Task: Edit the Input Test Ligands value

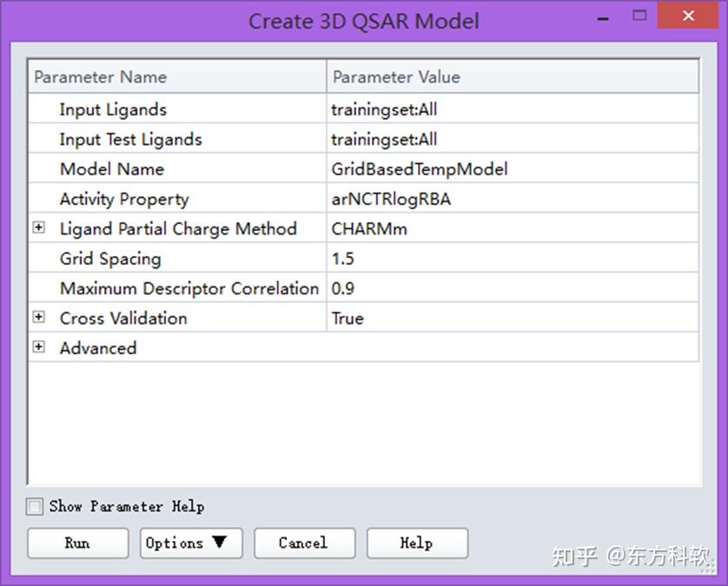Action: click(x=513, y=139)
